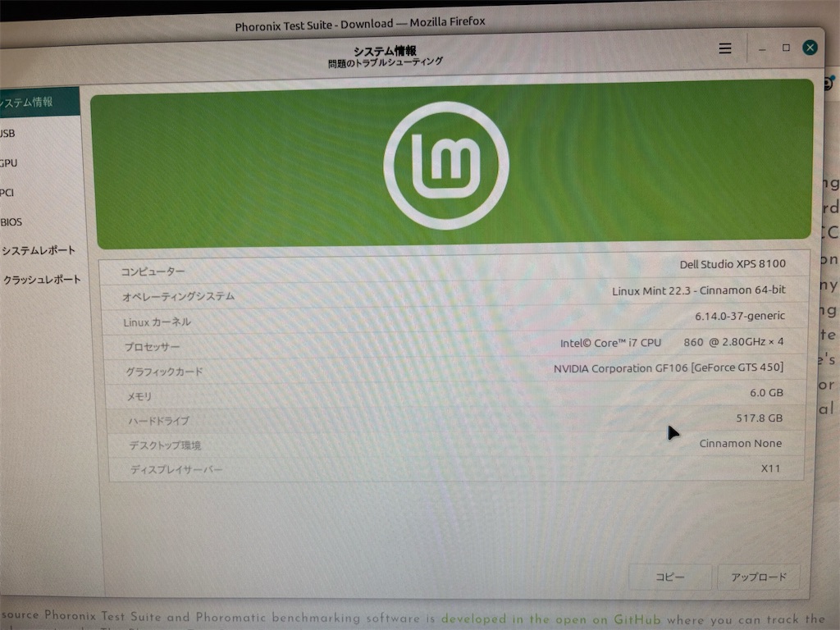Viewport: 840px width, 630px height.
Task: Open クラッシュレポート in the sidebar
Action: (42, 279)
